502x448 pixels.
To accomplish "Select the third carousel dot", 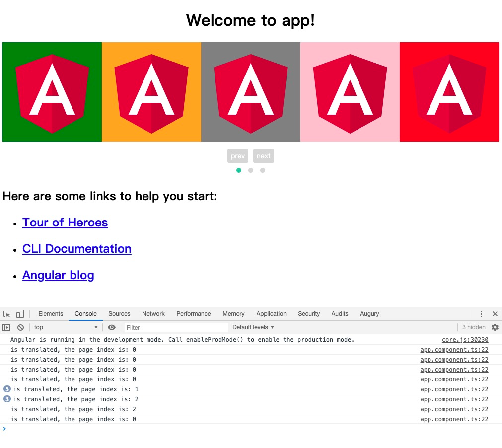I will pos(263,170).
